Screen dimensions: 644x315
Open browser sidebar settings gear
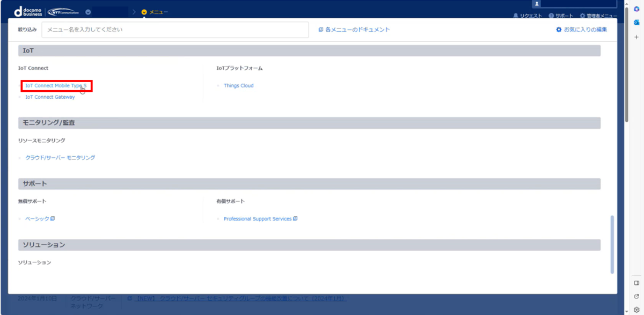point(636,310)
